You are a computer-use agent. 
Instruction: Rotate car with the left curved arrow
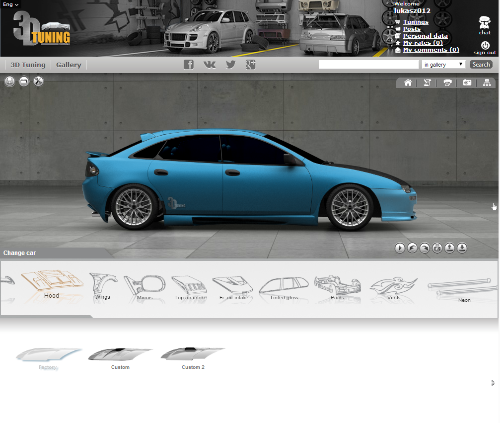pyautogui.click(x=412, y=248)
